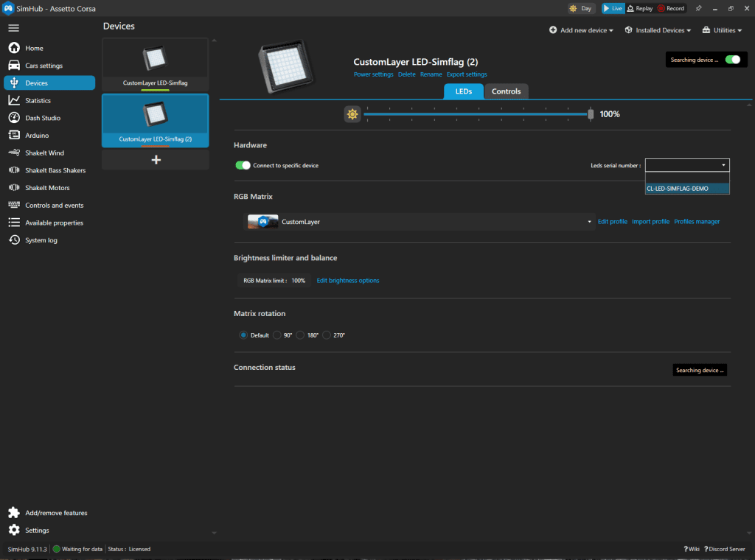Open the Settings gear in the sidebar
The image size is (755, 560).
(14, 530)
